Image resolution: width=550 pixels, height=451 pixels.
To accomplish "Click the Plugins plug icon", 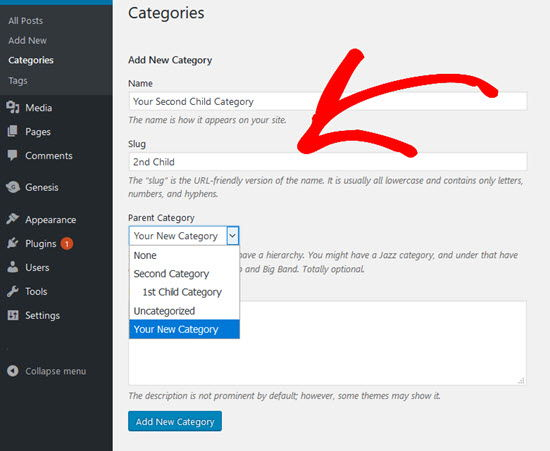I will (13, 243).
